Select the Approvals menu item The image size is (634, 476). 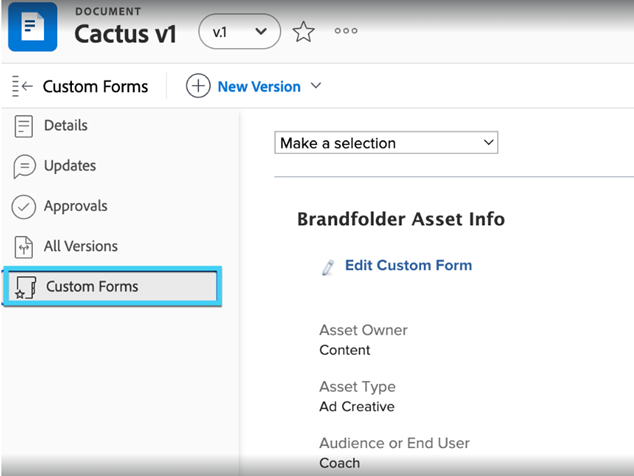pyautogui.click(x=76, y=206)
